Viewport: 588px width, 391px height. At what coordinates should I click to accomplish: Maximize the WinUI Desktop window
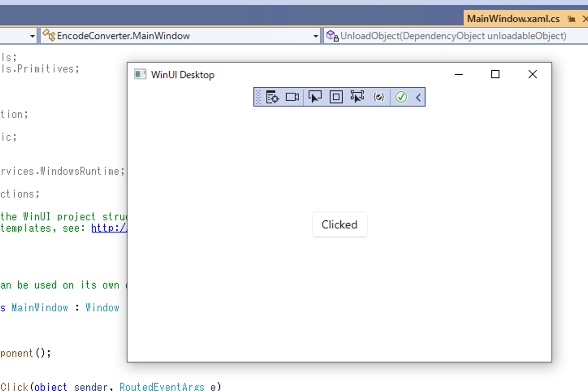click(x=495, y=74)
